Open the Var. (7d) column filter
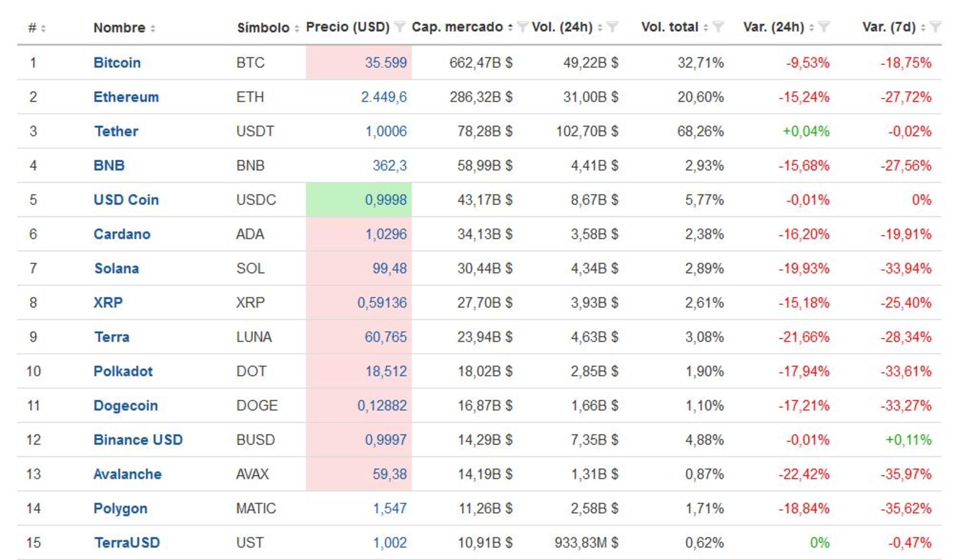Viewport: 957px width, 560px height. [x=935, y=27]
